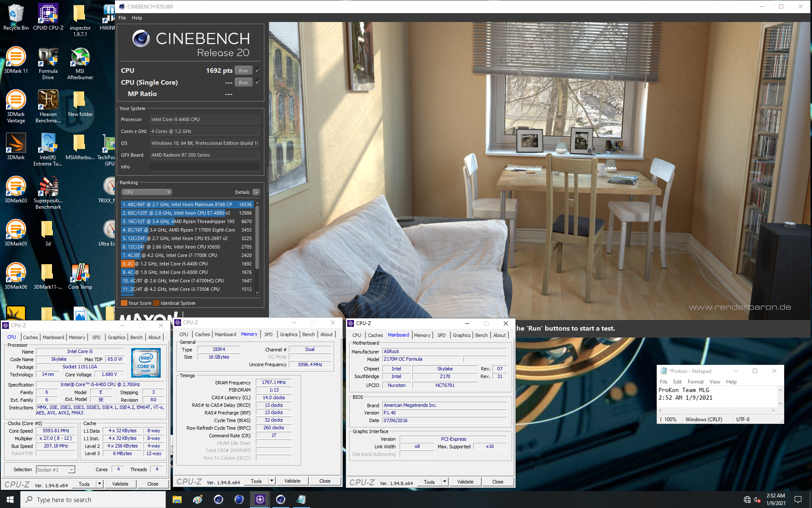Open Formula Drive desktop shortcut
Screen dimensions: 812x508
[x=48, y=63]
